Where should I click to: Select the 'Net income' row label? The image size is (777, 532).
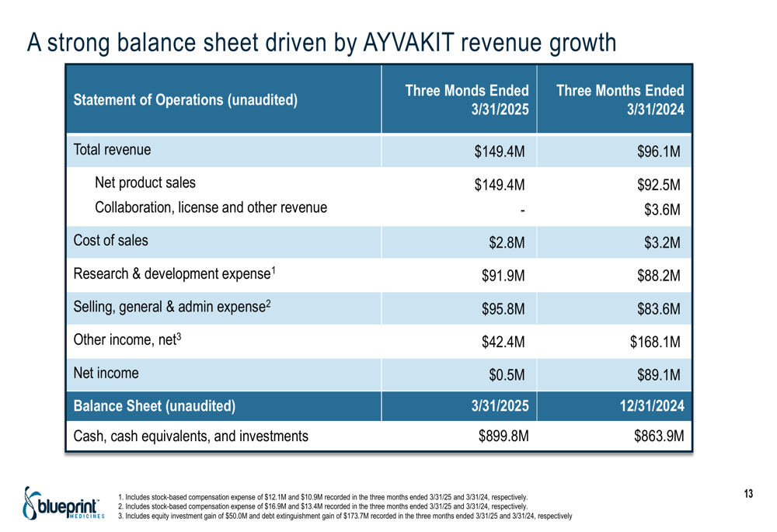point(106,373)
